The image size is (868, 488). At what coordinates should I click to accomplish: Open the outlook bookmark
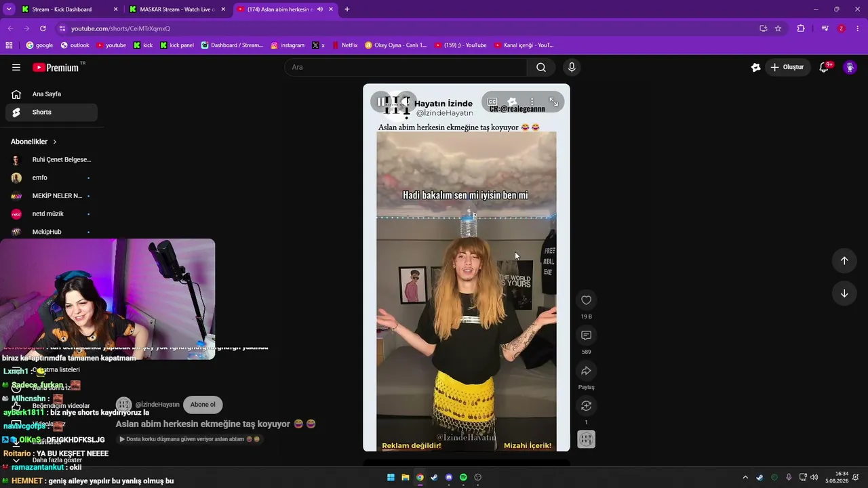(75, 45)
